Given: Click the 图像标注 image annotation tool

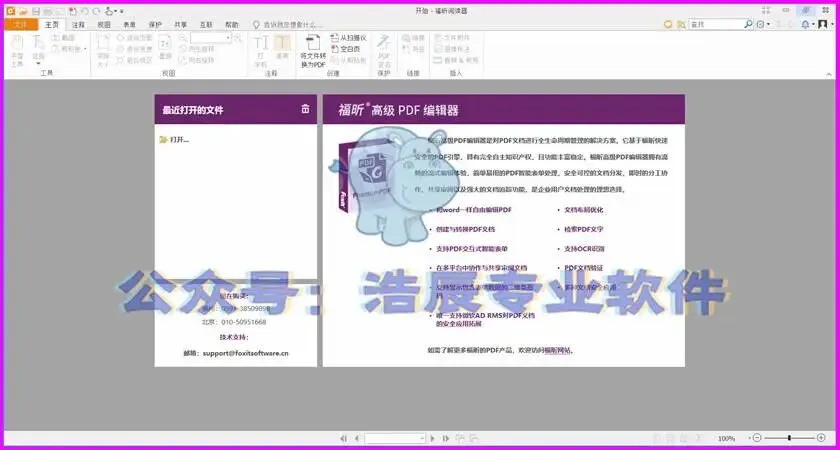Looking at the screenshot, I should pyautogui.click(x=452, y=49).
